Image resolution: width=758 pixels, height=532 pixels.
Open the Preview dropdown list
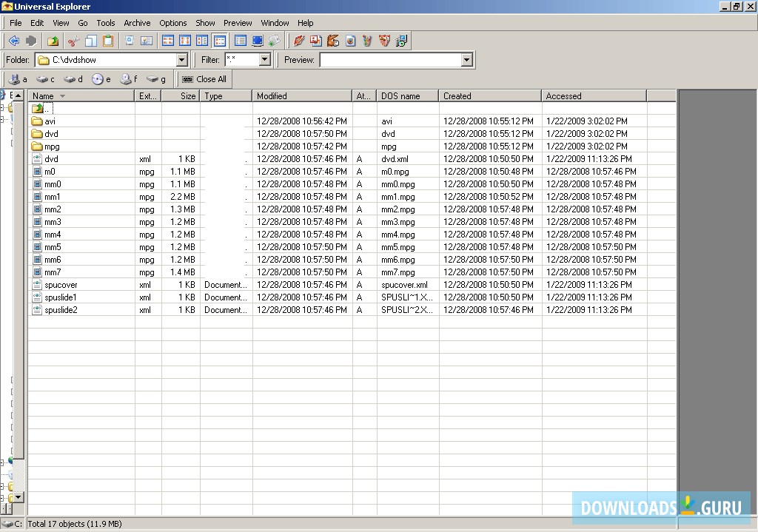tap(466, 60)
